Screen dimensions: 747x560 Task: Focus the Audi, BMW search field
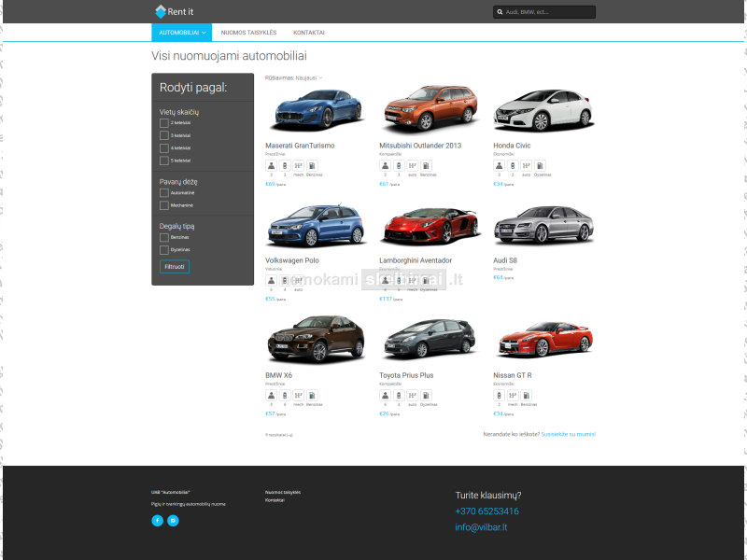tap(544, 12)
